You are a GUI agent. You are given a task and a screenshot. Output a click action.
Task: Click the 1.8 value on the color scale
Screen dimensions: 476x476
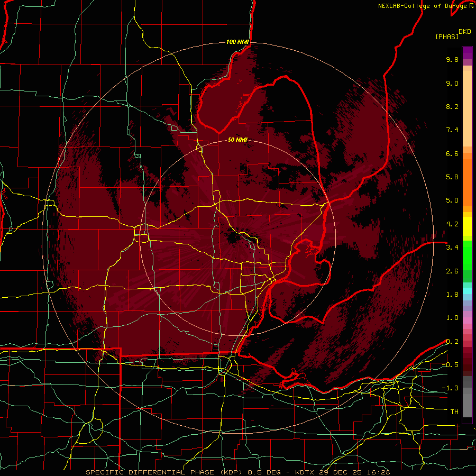452,295
